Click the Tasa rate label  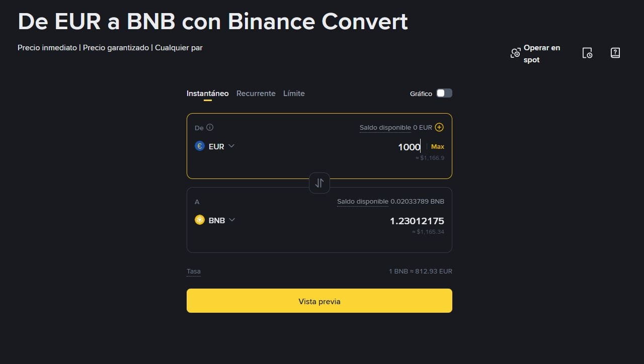point(194,271)
